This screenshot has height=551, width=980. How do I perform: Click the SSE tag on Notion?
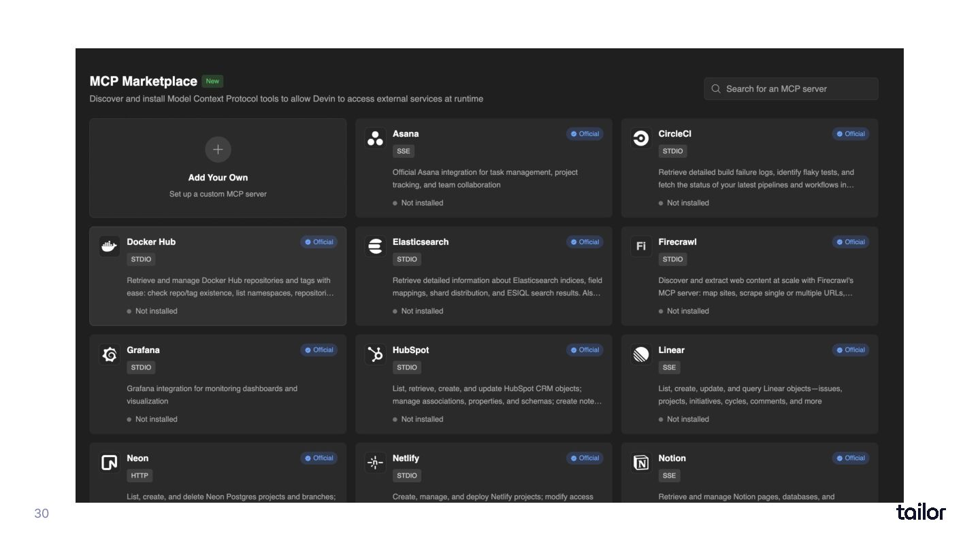tap(669, 475)
